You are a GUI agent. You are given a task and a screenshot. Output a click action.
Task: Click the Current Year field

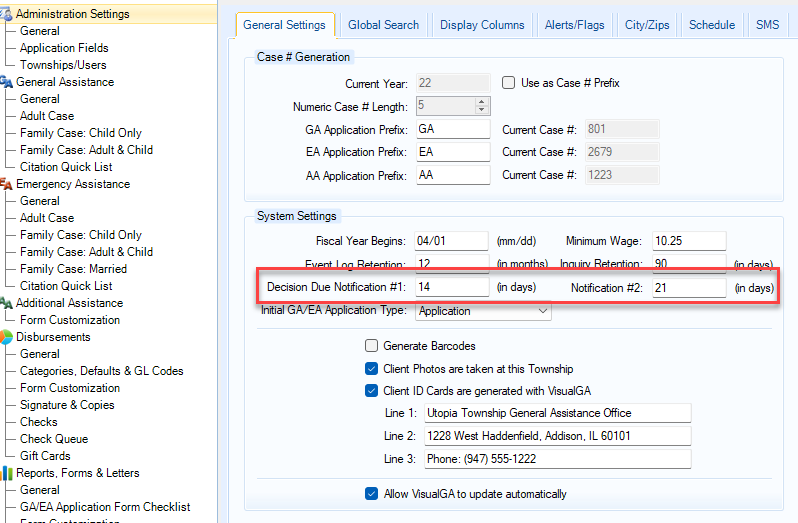coord(453,83)
